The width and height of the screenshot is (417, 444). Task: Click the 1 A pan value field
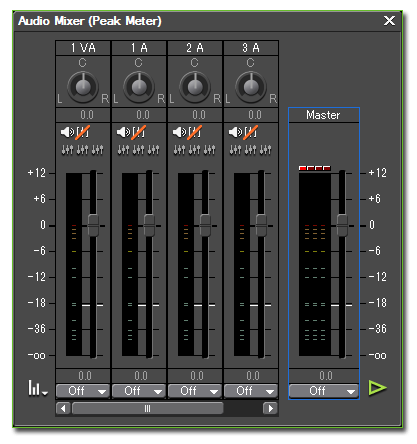(x=139, y=115)
